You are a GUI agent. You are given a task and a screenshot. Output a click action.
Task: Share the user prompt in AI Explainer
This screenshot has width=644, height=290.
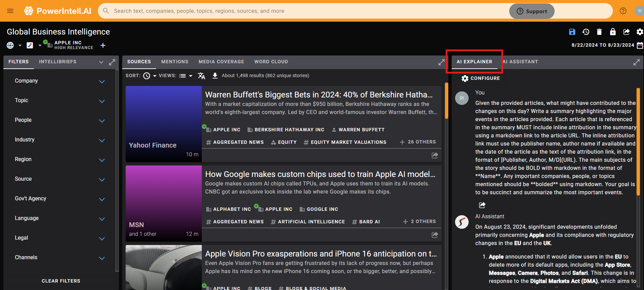coord(482,205)
